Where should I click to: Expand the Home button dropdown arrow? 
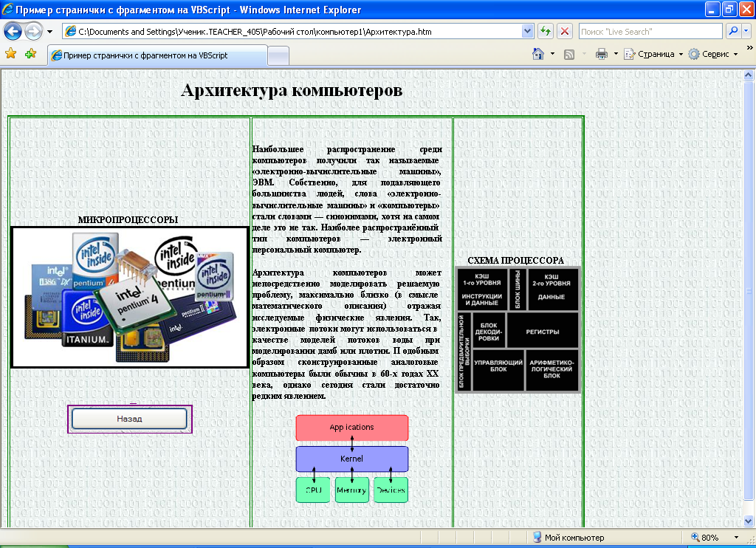tap(552, 54)
